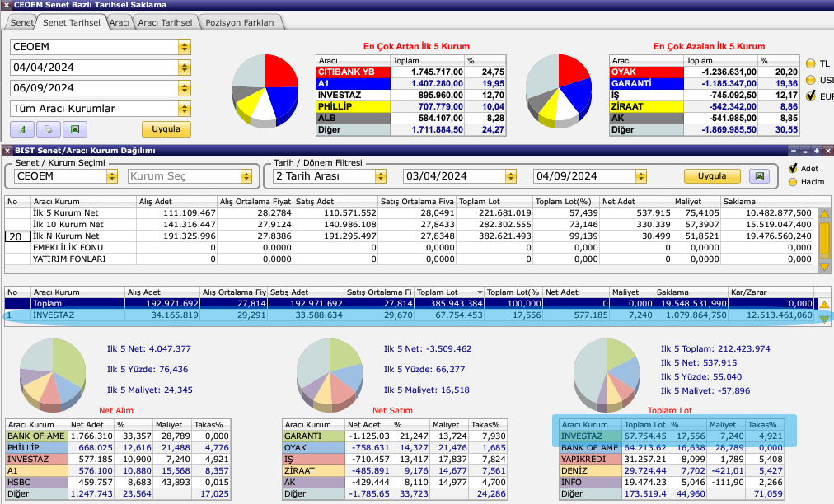Select the İlk 10 Kurum Net row
This screenshot has width=834, height=504.
(409, 224)
